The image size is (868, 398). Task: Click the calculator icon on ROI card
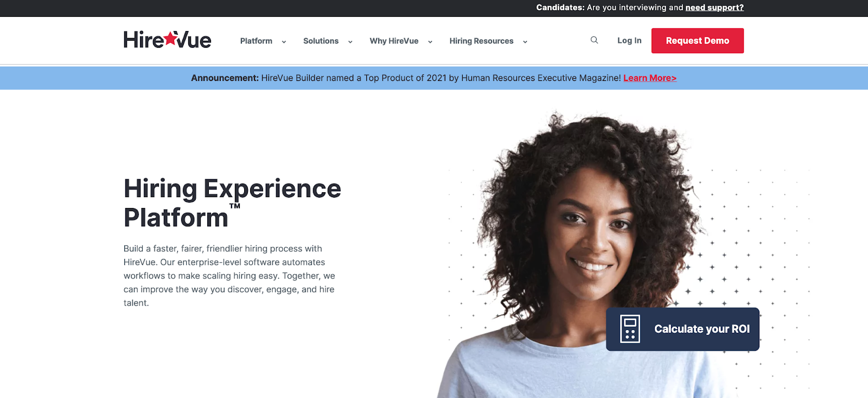point(630,329)
